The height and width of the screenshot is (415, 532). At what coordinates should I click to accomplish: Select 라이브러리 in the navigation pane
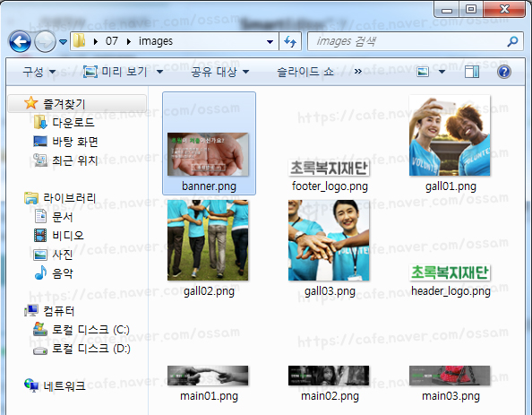point(70,198)
